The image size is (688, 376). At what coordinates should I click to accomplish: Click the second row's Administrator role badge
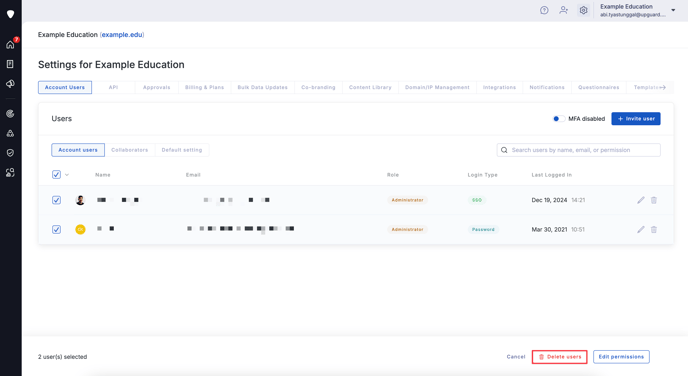click(407, 229)
